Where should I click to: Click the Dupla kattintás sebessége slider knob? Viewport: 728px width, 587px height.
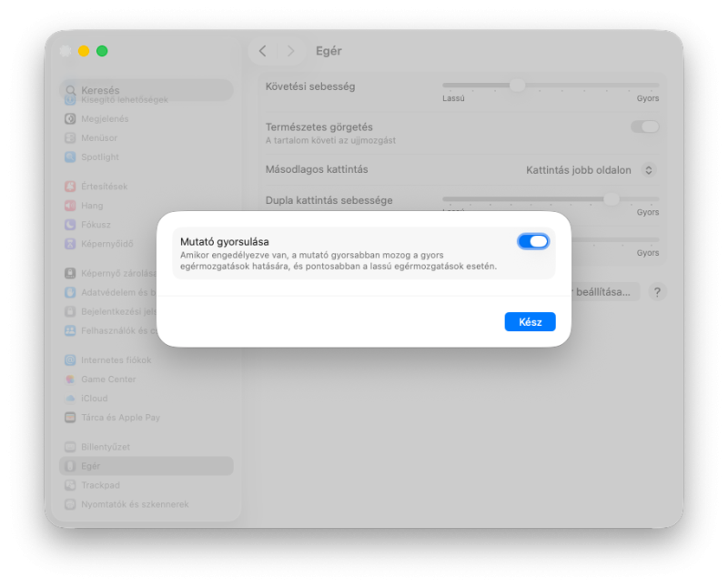[611, 199]
